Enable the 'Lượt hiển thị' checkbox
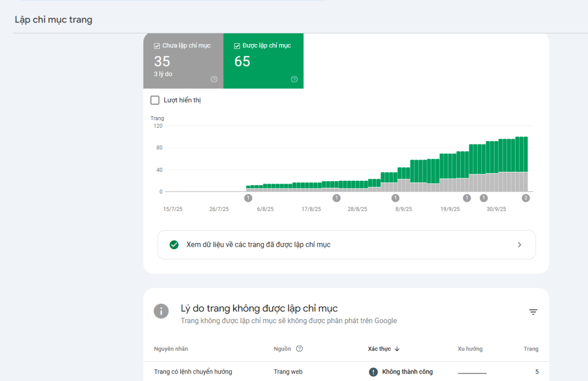This screenshot has width=588, height=381. pos(155,100)
